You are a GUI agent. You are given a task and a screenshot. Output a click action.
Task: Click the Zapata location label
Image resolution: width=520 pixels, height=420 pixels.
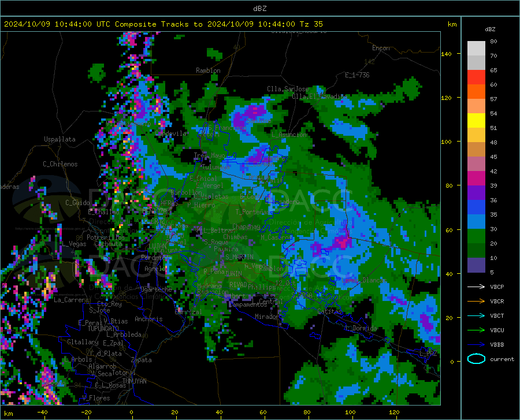pyautogui.click(x=142, y=360)
